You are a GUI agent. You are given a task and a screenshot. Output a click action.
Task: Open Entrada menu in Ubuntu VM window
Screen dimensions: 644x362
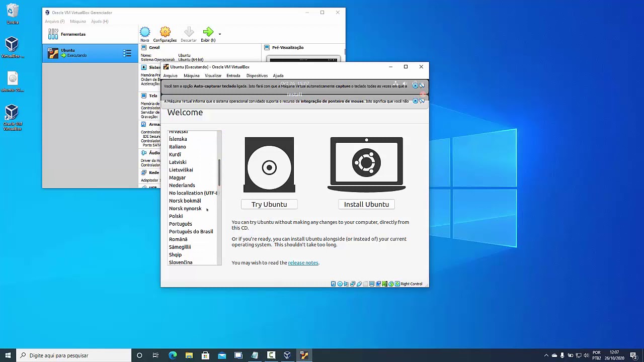tap(233, 75)
